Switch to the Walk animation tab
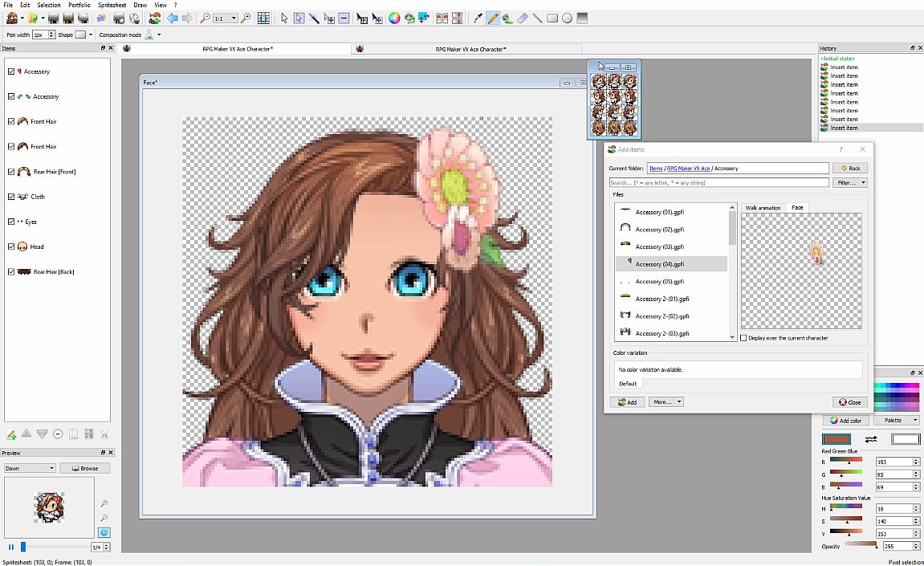Viewport: 924px width, 566px height. tap(763, 207)
